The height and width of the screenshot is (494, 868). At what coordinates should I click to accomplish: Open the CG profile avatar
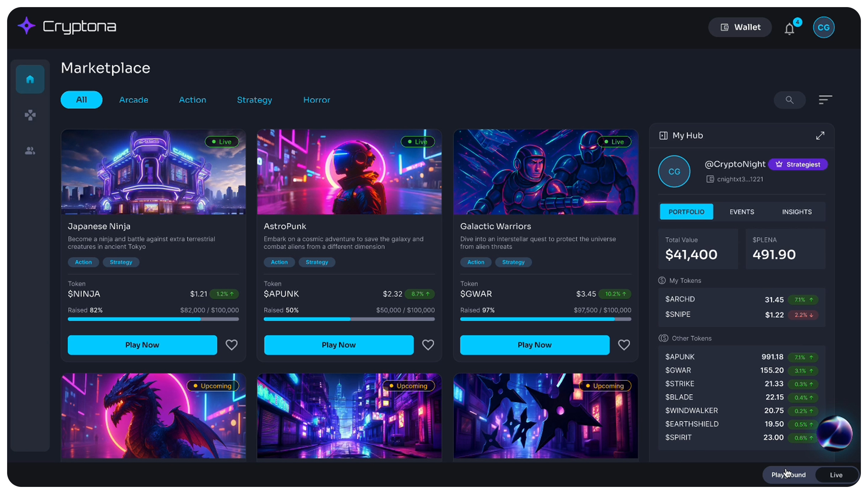pos(824,27)
